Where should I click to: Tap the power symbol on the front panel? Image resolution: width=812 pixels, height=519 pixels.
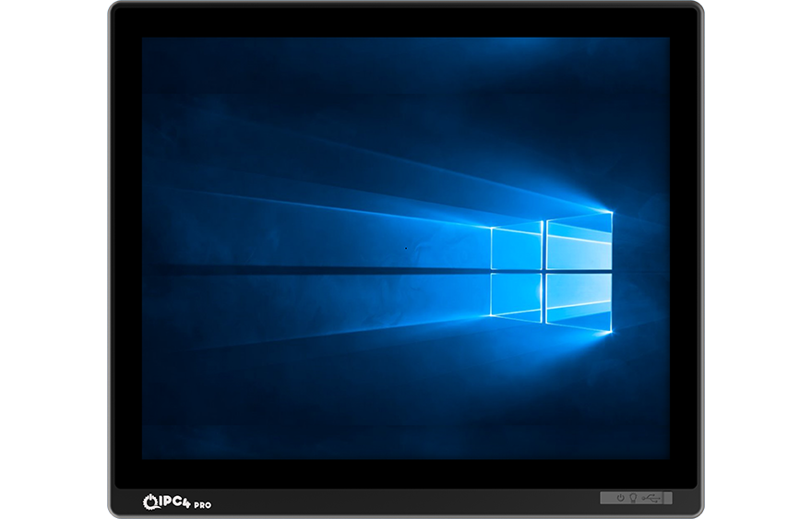pos(621,498)
